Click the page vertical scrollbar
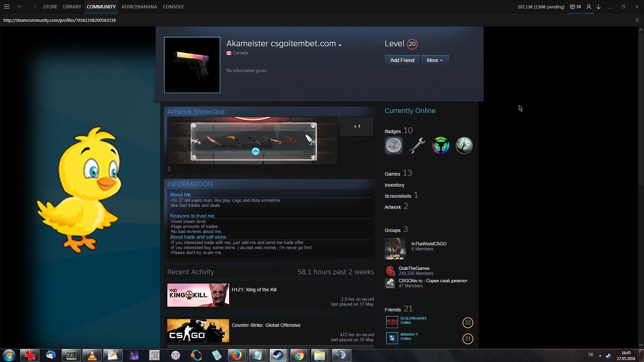The width and height of the screenshot is (644, 362). click(x=641, y=107)
